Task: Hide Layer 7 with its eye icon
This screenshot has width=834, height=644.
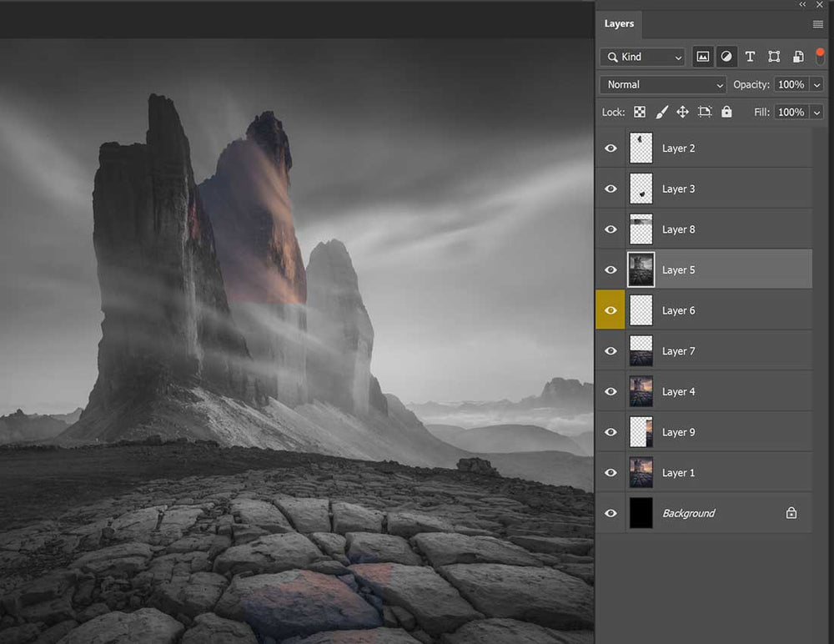Action: coord(610,350)
